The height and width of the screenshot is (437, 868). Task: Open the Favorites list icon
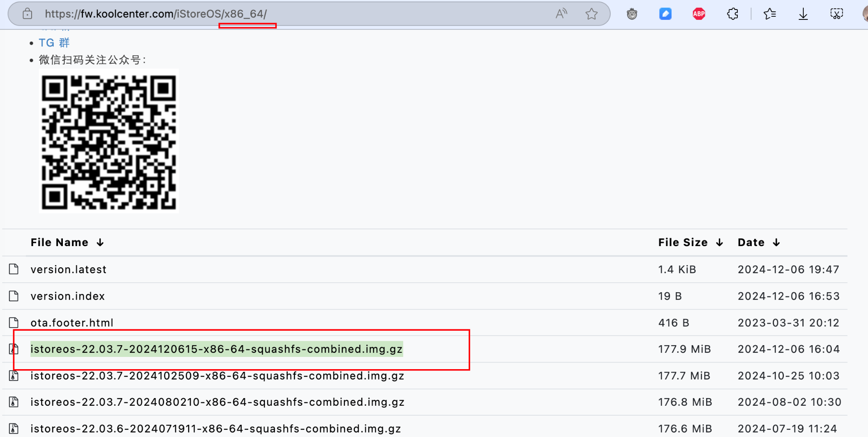click(769, 14)
